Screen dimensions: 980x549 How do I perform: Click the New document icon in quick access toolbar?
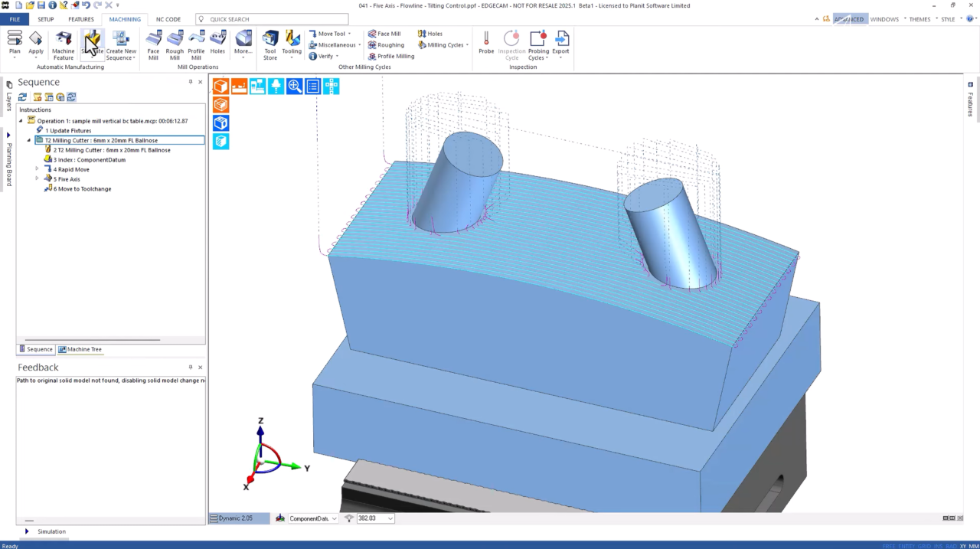18,5
